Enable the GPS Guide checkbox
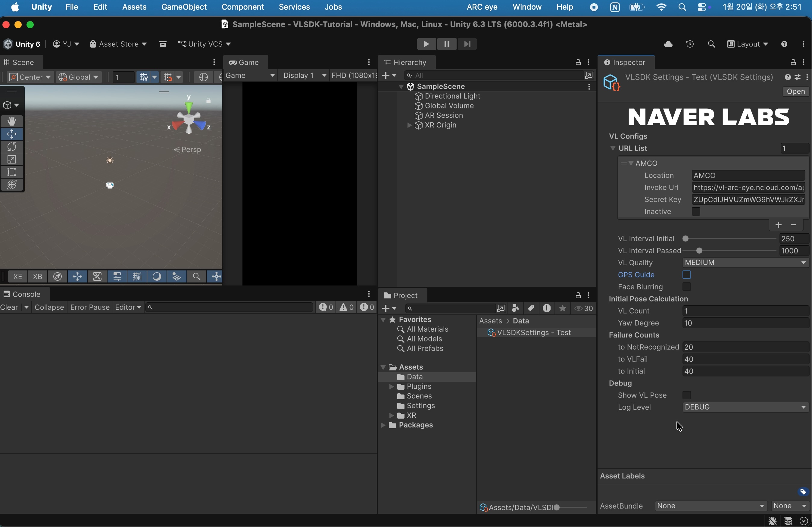The image size is (812, 527). [686, 275]
